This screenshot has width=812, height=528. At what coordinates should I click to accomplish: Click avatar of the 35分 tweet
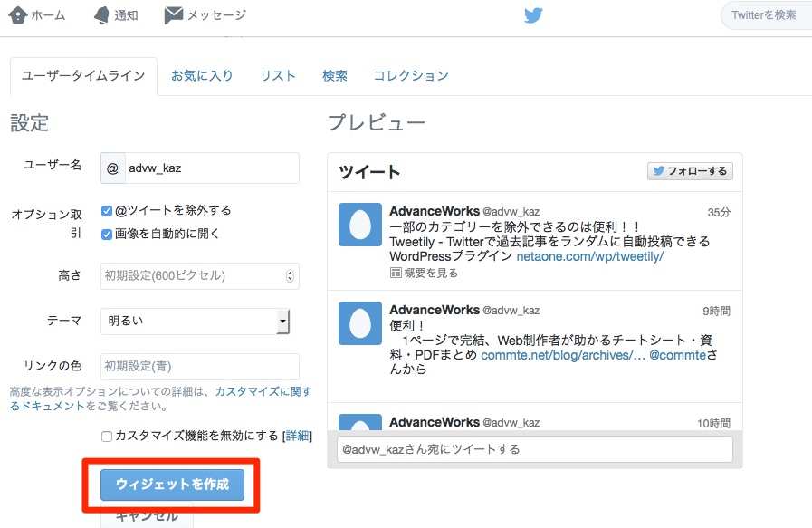tap(360, 225)
